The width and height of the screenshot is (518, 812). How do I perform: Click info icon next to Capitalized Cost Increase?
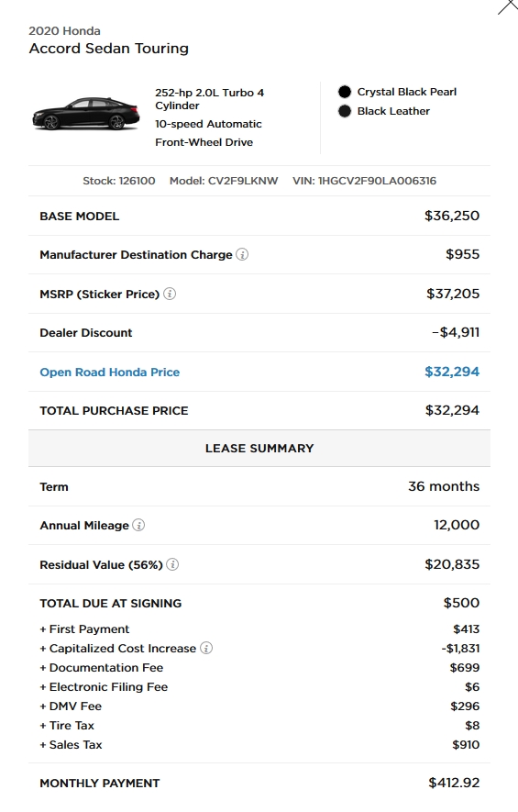206,648
